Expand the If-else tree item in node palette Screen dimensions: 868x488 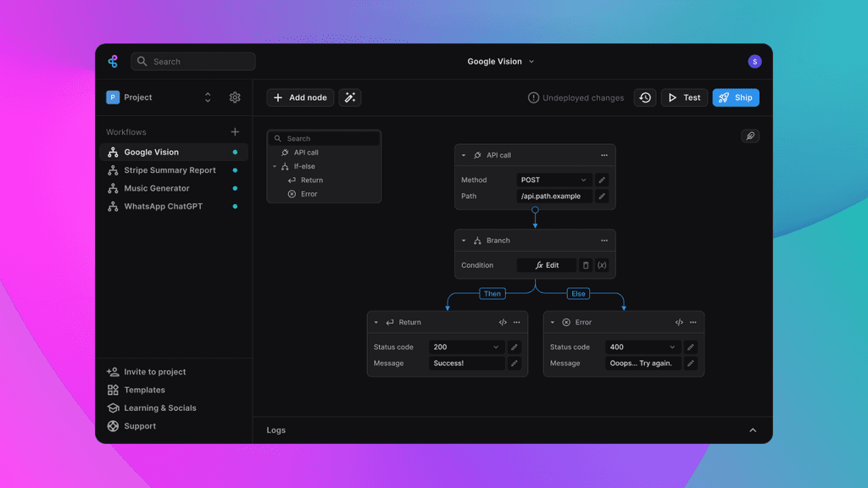(274, 166)
